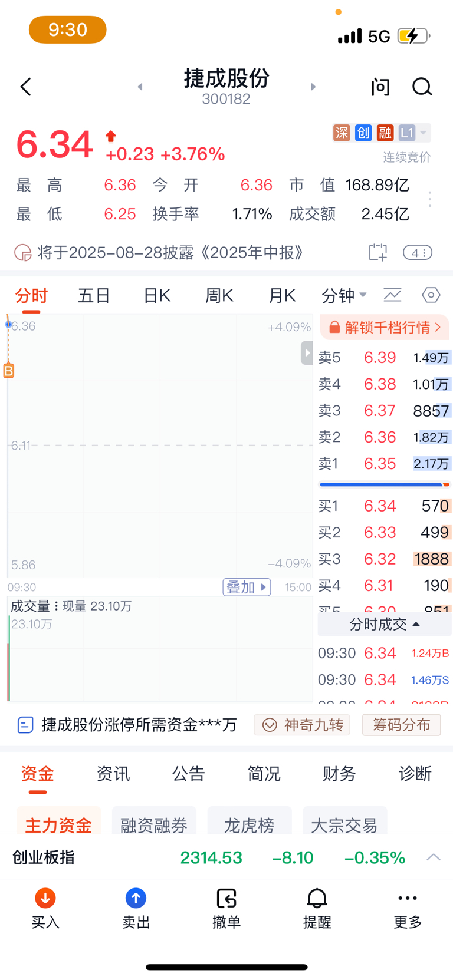This screenshot has width=453, height=980.
Task: Go back with the left arrow
Action: (25, 87)
